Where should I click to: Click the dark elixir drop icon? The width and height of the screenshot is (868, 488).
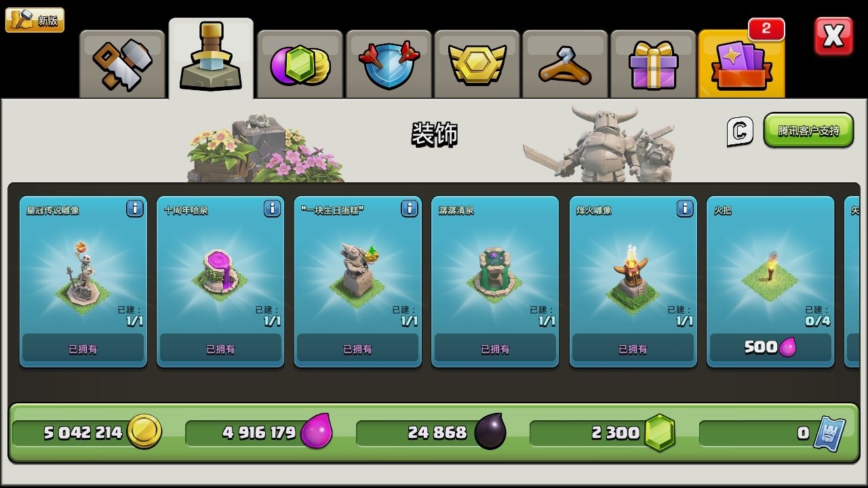pyautogui.click(x=490, y=432)
